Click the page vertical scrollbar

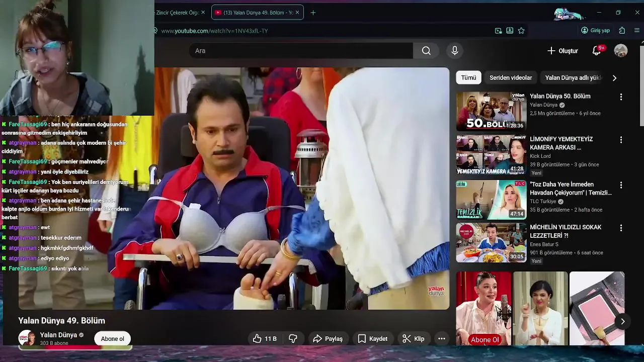[x=641, y=85]
